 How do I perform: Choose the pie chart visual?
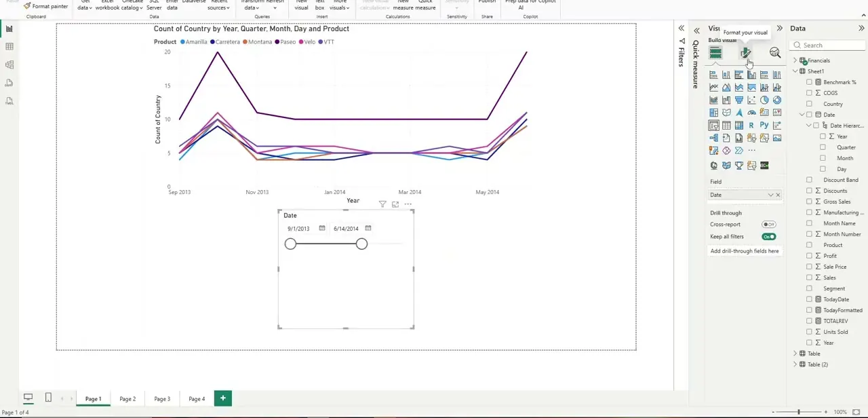pyautogui.click(x=764, y=100)
